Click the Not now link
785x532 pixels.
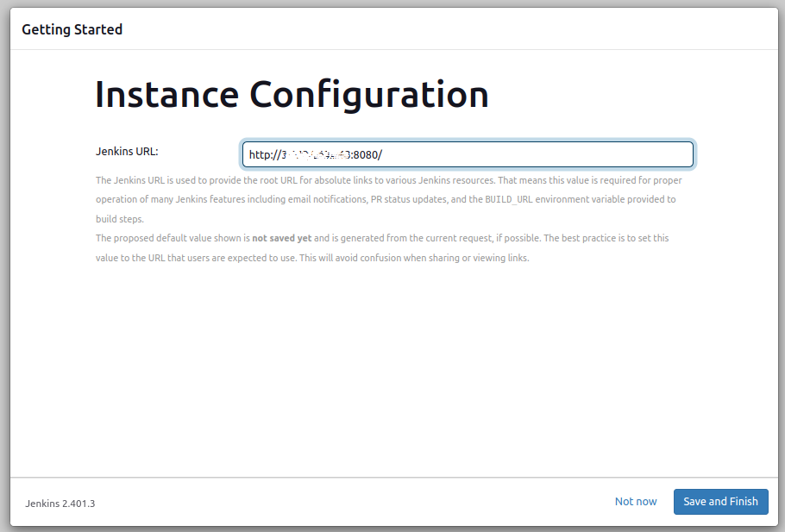(x=635, y=501)
